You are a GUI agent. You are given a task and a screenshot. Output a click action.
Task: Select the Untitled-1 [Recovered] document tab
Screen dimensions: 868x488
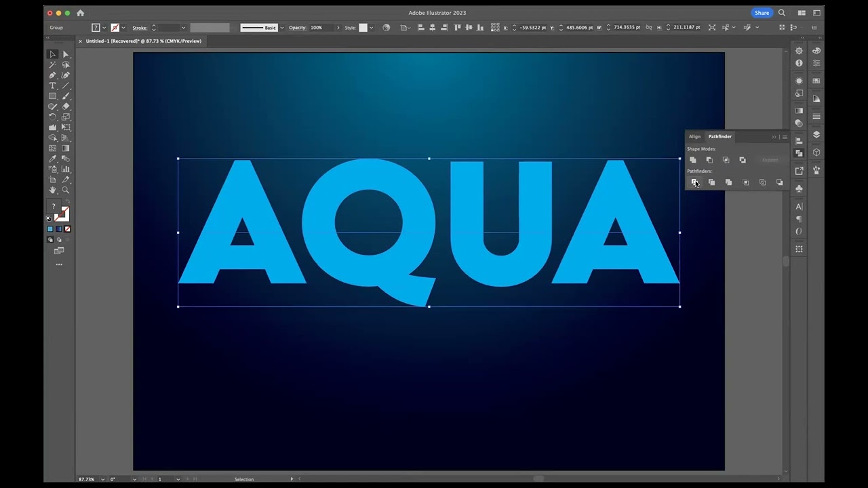[x=143, y=41]
